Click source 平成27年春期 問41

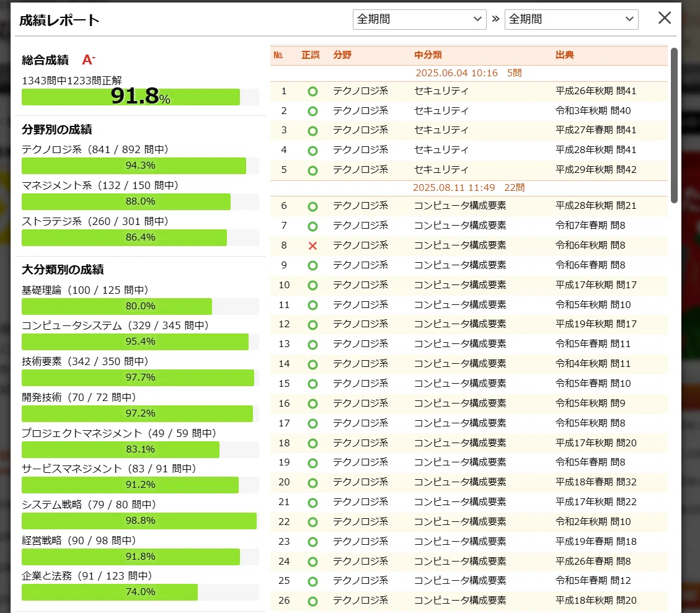tap(596, 130)
